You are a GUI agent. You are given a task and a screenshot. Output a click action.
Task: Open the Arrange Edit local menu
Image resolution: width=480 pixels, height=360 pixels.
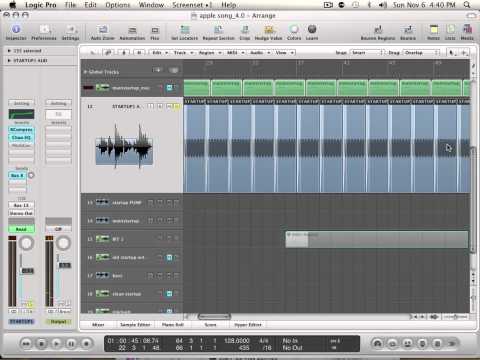coord(160,53)
